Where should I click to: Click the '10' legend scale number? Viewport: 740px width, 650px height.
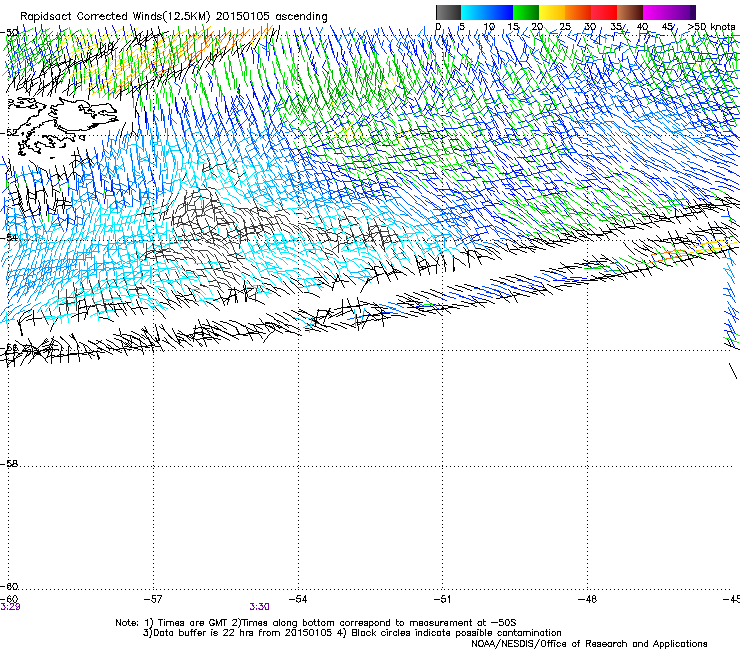489,27
